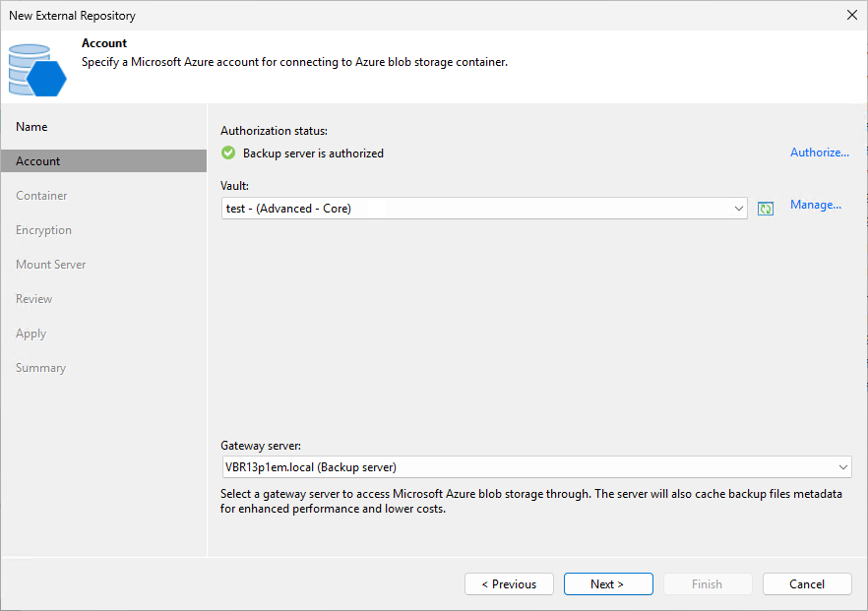Viewport: 868px width, 611px height.
Task: Click the green authorized checkmark icon
Action: pyautogui.click(x=228, y=153)
